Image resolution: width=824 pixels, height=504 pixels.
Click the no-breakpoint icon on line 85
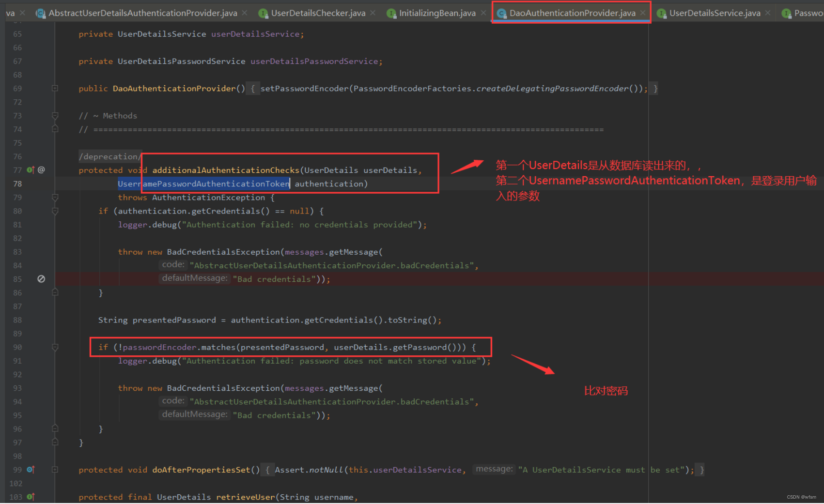click(x=41, y=278)
